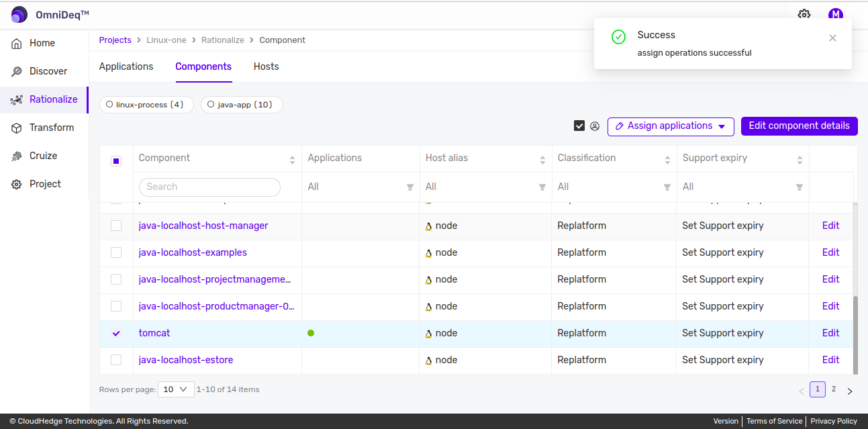Click Edit component details button
Viewport: 868px width, 429px height.
[799, 126]
